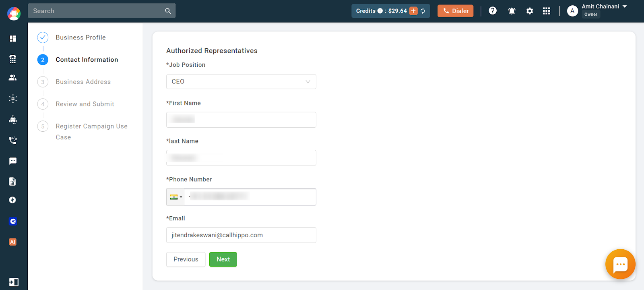Click the Credits $29.64 display
The width and height of the screenshot is (644, 290).
390,11
